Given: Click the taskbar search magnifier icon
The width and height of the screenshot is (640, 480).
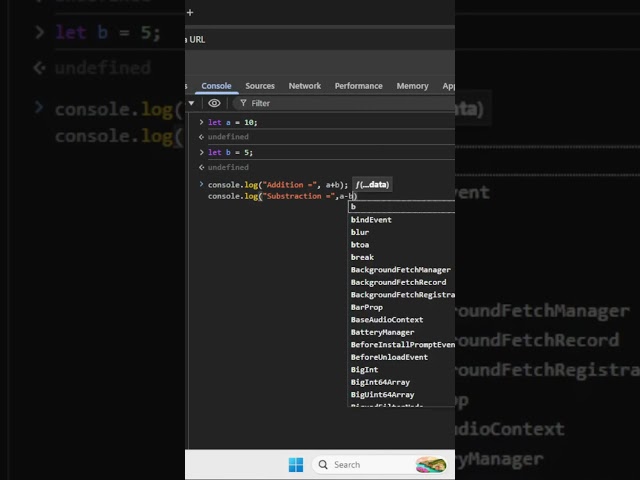Looking at the screenshot, I should click(323, 464).
